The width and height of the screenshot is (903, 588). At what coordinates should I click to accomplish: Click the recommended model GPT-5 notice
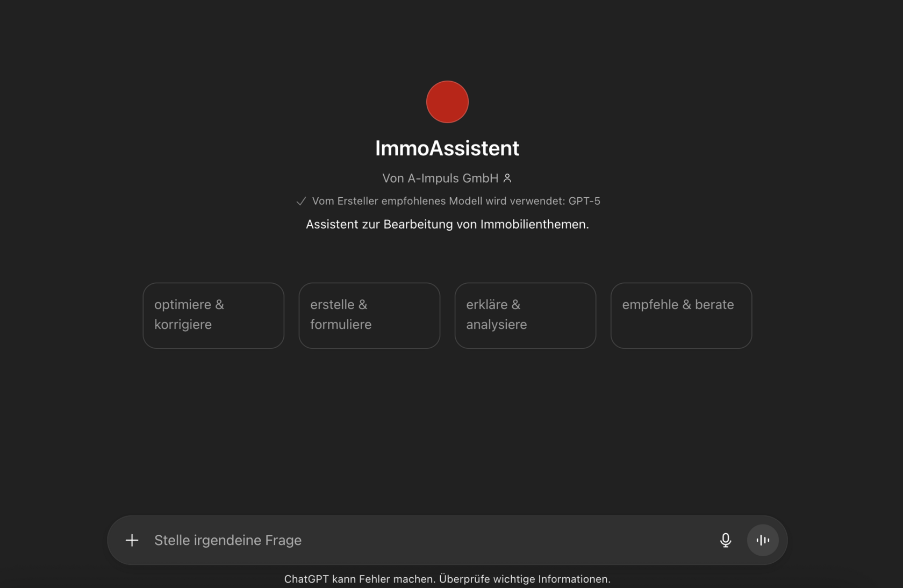[x=448, y=201]
